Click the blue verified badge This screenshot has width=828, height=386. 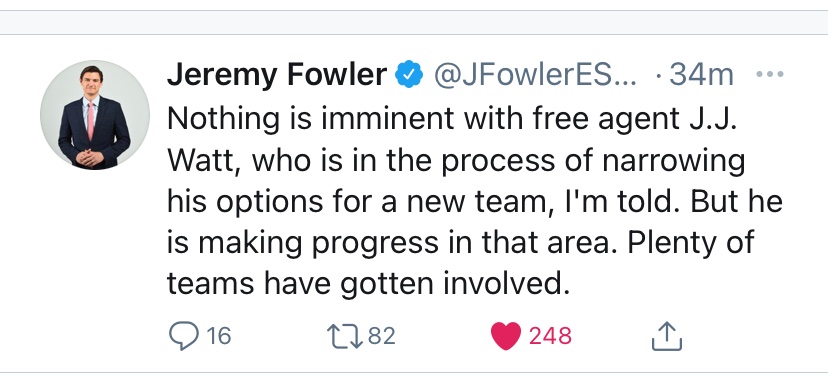[410, 75]
